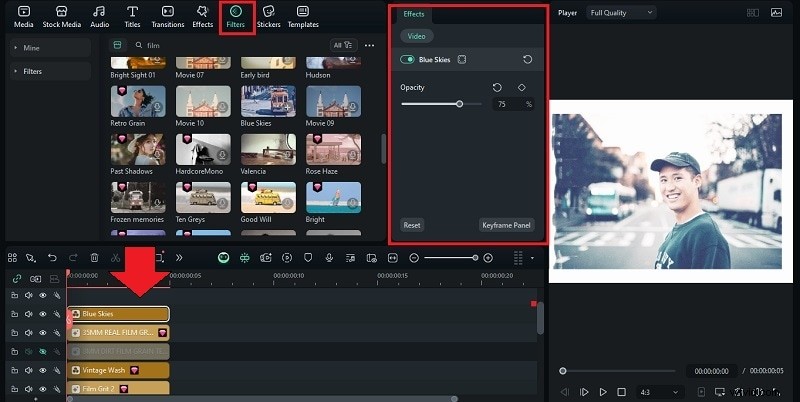The height and width of the screenshot is (402, 800).
Task: Delete selected clip with trash icon
Action: coord(94,258)
